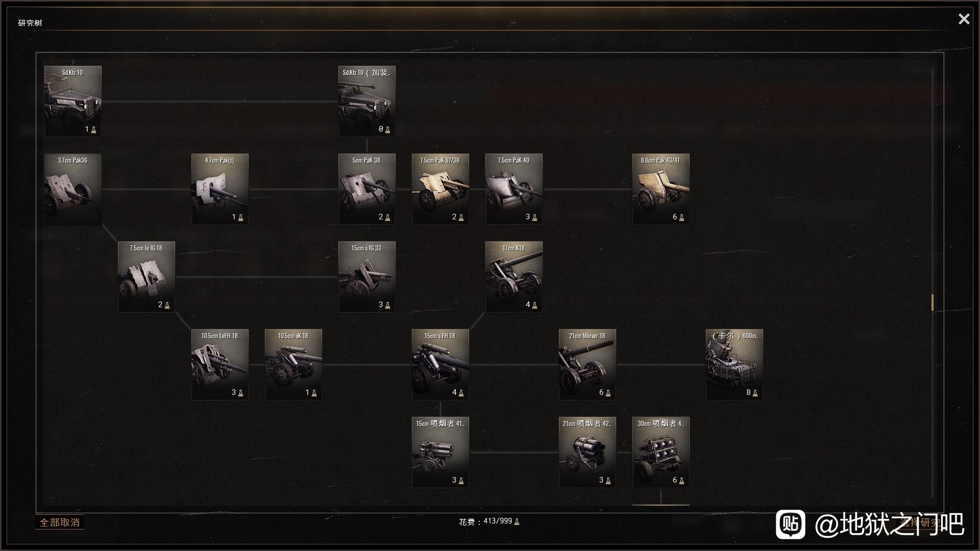Choose the 21cm Mörser 18 card

587,365
